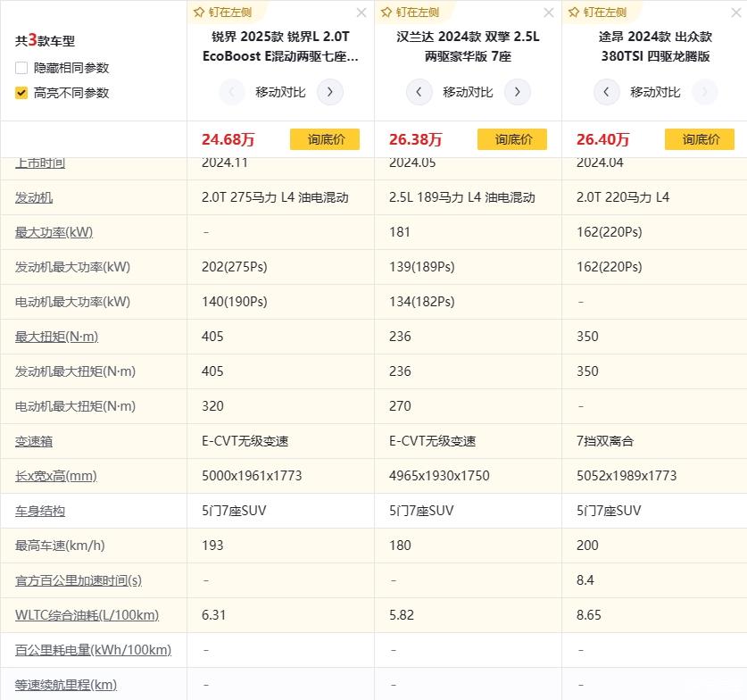747x700 pixels.
Task: Click the 202(275Ps) engine power value
Action: click(x=234, y=267)
